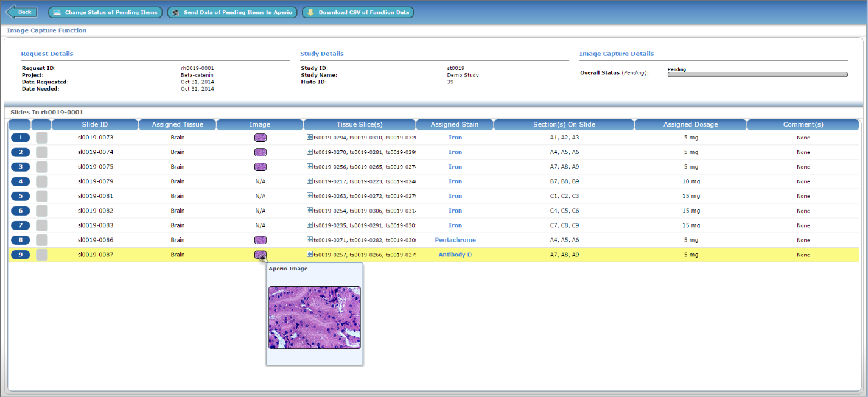This screenshot has width=868, height=397.
Task: Click the Pending overall status progress bar
Action: pyautogui.click(x=758, y=75)
